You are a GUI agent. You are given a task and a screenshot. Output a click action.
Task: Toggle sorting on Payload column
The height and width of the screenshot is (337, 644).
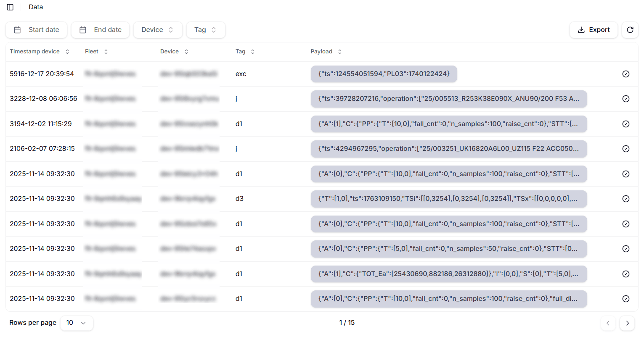pos(326,52)
